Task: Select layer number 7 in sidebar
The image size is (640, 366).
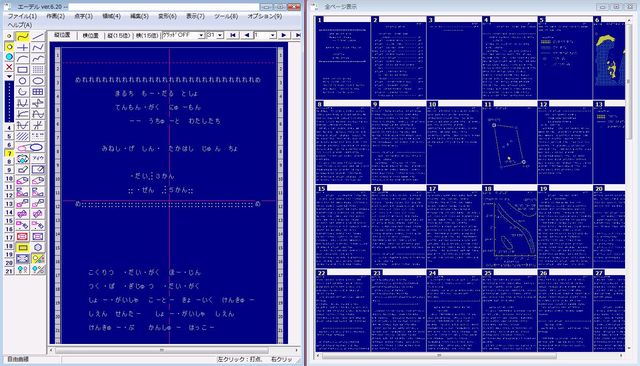Action: (x=9, y=153)
